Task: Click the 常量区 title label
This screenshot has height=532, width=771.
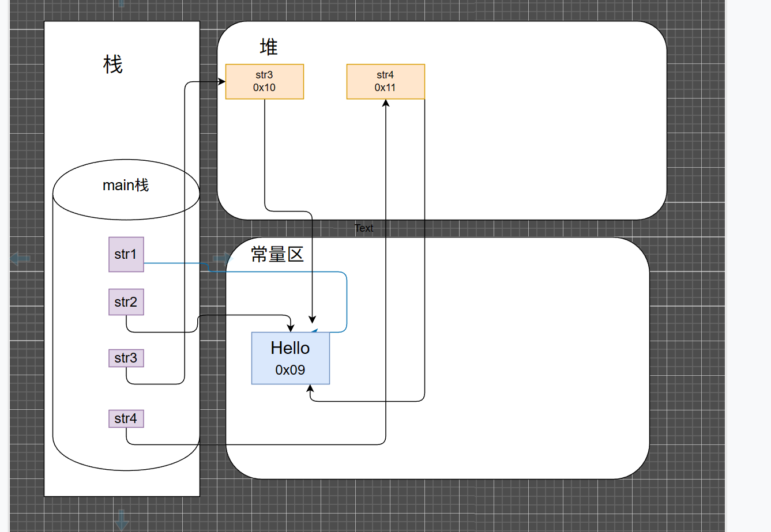Action: coord(277,254)
